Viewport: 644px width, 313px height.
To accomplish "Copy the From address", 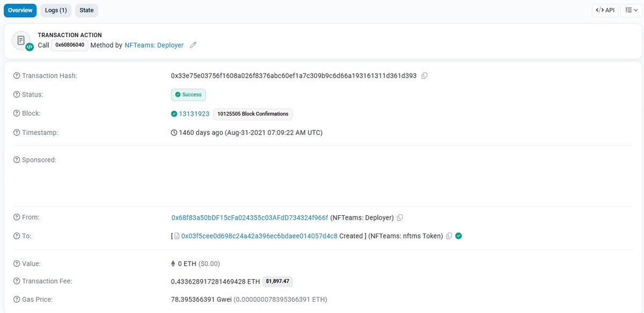I will pyautogui.click(x=400, y=218).
